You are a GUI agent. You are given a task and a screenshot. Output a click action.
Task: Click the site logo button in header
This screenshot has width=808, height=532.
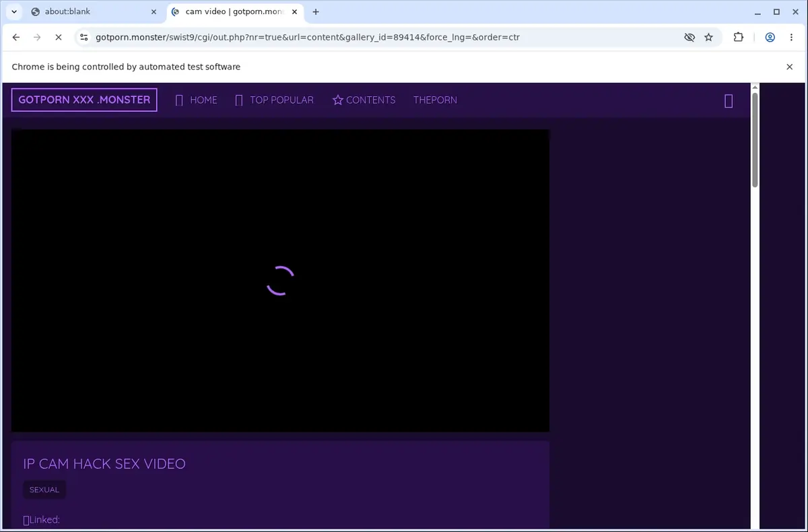coord(84,100)
